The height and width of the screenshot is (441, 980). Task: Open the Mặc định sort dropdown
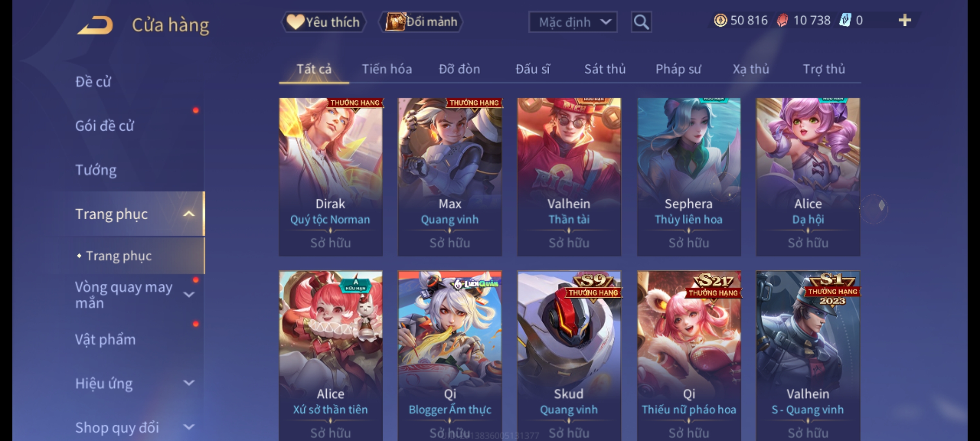coord(572,22)
